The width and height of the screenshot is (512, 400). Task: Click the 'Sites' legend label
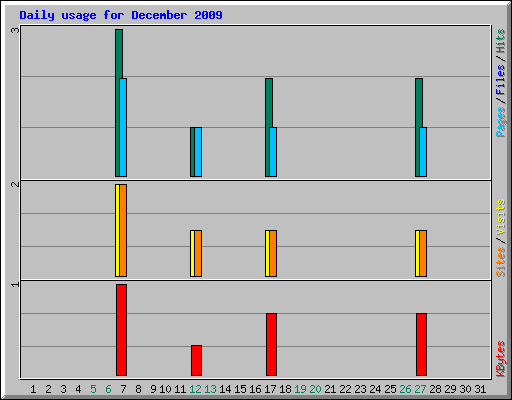point(501,262)
